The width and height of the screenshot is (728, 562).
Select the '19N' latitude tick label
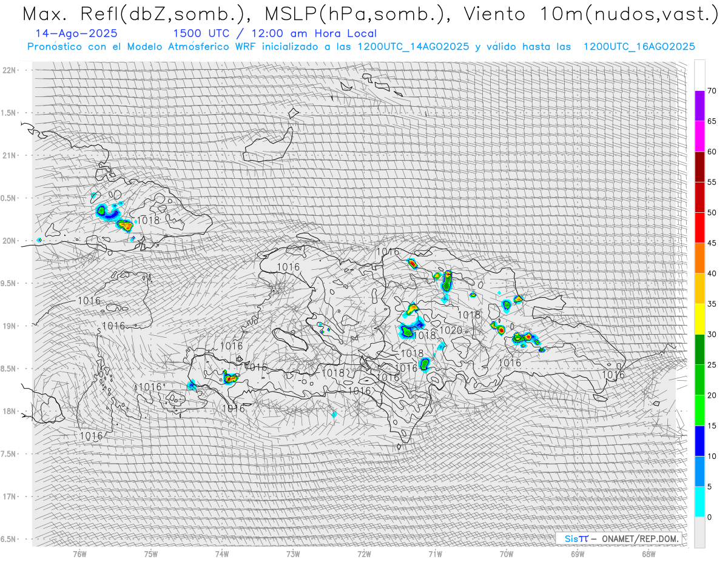pyautogui.click(x=9, y=326)
